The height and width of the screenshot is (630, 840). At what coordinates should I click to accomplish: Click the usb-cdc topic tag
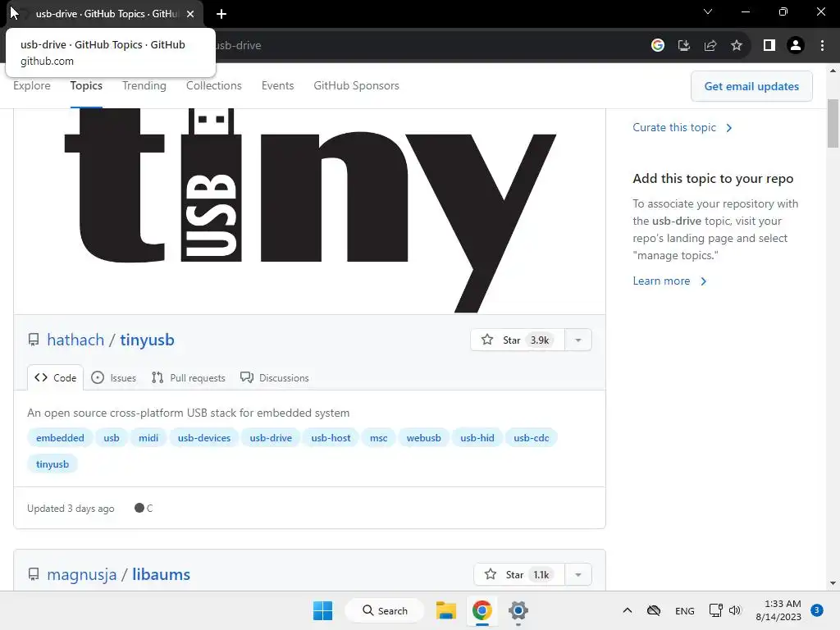click(531, 438)
